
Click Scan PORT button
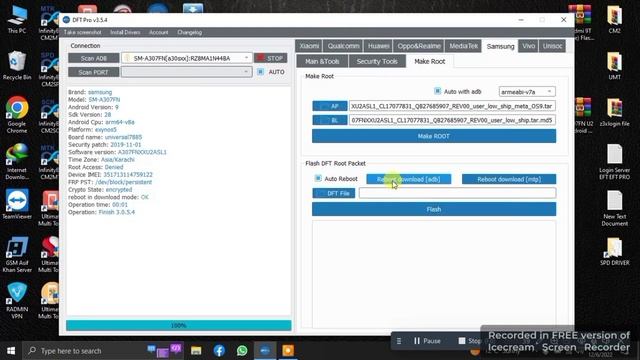pos(93,72)
